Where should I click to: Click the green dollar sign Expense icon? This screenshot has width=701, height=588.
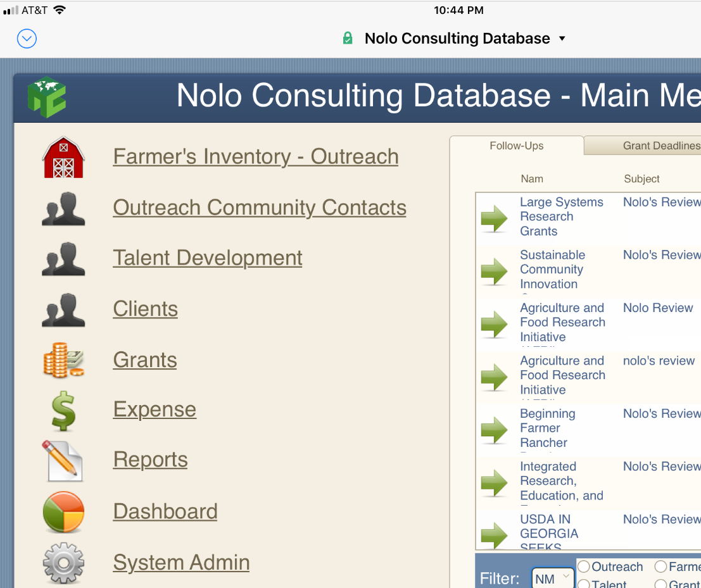pos(63,411)
